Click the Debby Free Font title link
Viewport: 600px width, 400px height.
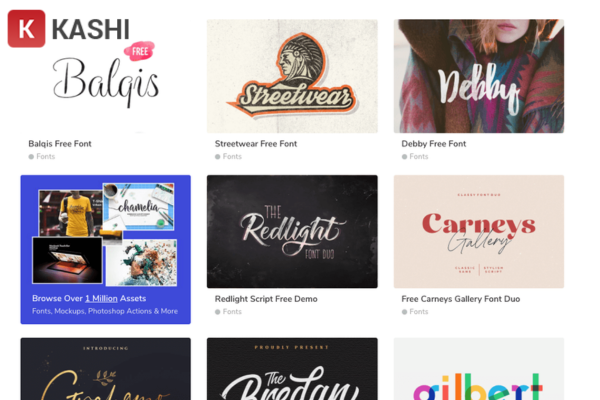coord(434,144)
